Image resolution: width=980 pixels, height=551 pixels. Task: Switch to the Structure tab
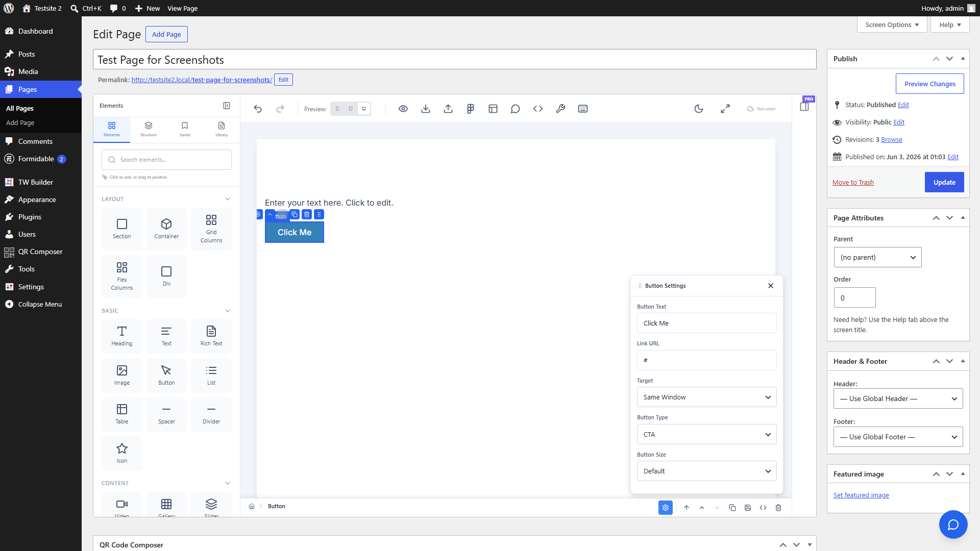point(149,130)
